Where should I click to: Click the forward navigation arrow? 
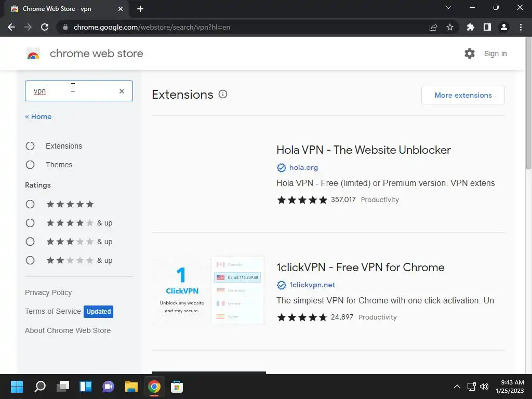[x=28, y=27]
